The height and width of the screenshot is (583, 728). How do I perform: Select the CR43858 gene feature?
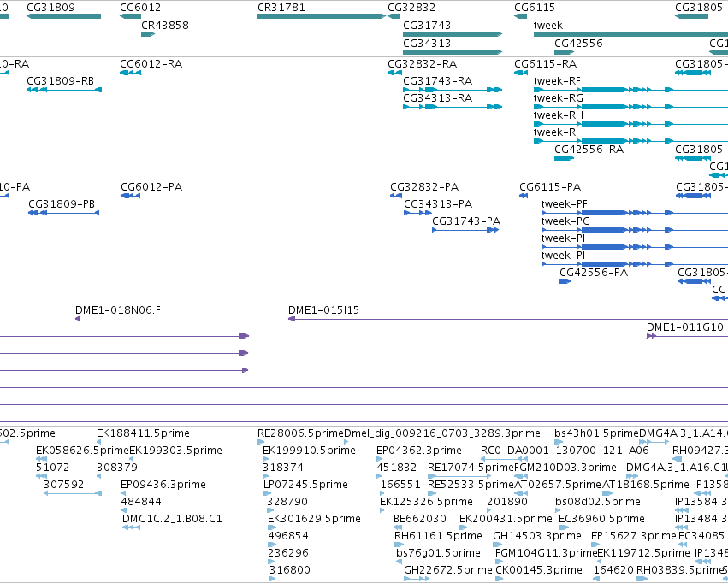click(148, 34)
